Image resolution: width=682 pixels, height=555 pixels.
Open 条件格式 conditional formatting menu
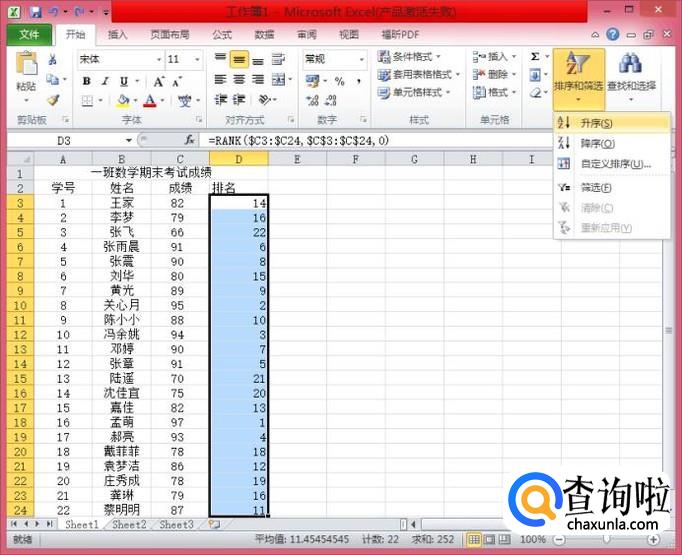409,57
